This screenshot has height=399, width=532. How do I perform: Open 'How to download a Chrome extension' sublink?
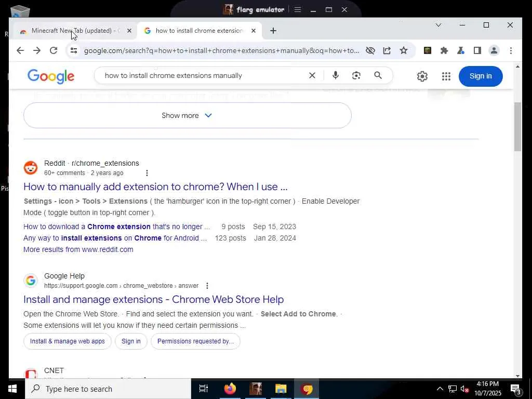click(117, 227)
